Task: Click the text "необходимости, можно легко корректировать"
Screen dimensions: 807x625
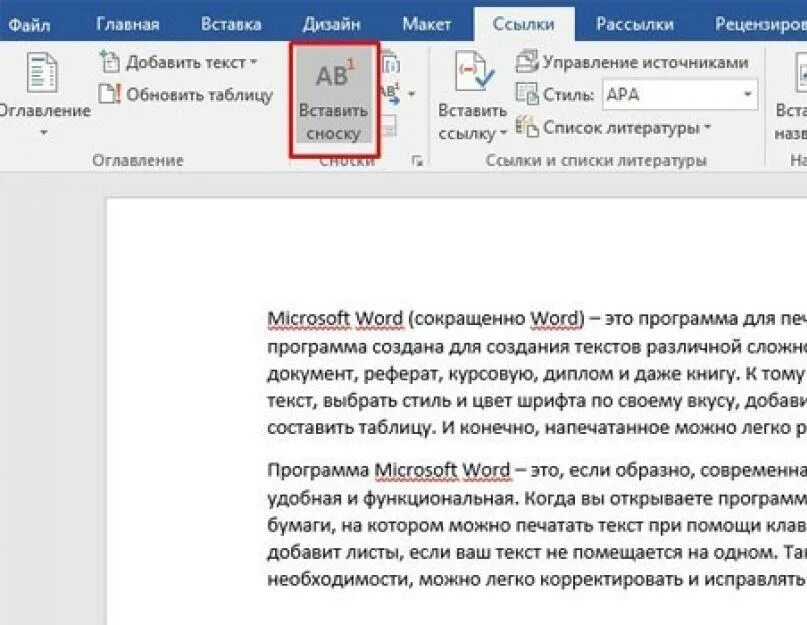Action: coord(475,580)
